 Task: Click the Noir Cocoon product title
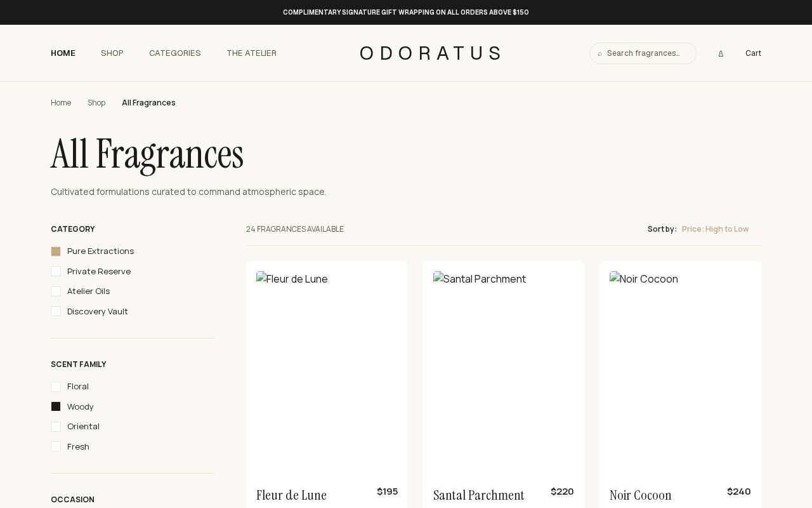[641, 495]
